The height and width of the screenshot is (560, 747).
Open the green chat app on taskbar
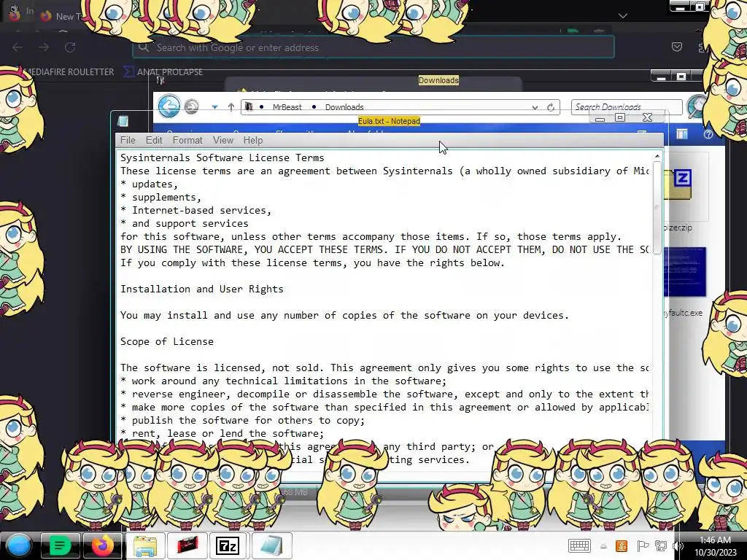point(60,545)
